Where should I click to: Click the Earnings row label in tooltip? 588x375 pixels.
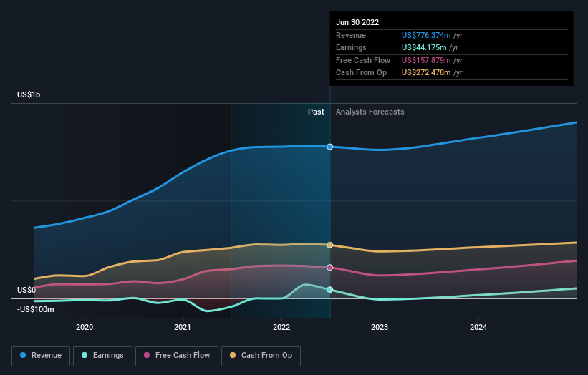tap(351, 47)
